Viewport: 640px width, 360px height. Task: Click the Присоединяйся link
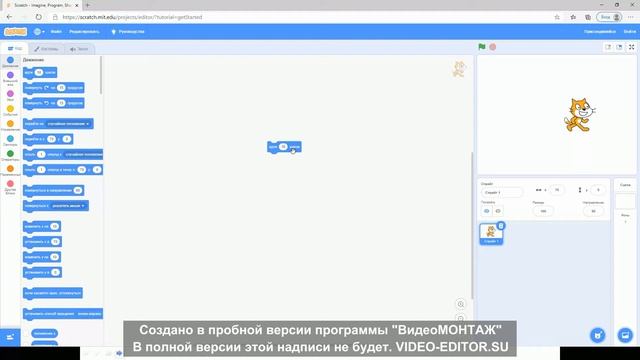(600, 31)
